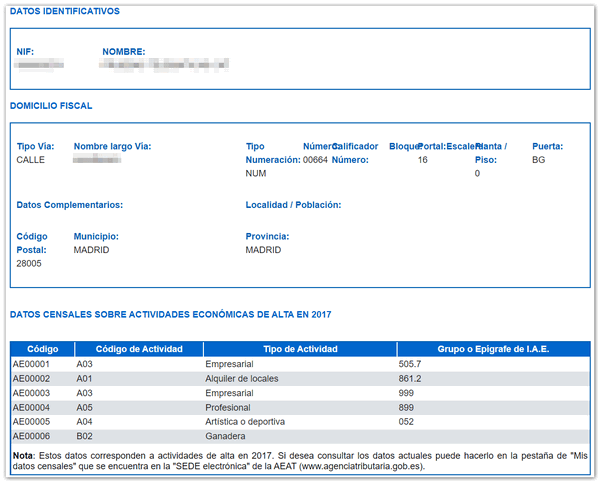
Task: Click the Nota text at the bottom
Action: (300, 461)
